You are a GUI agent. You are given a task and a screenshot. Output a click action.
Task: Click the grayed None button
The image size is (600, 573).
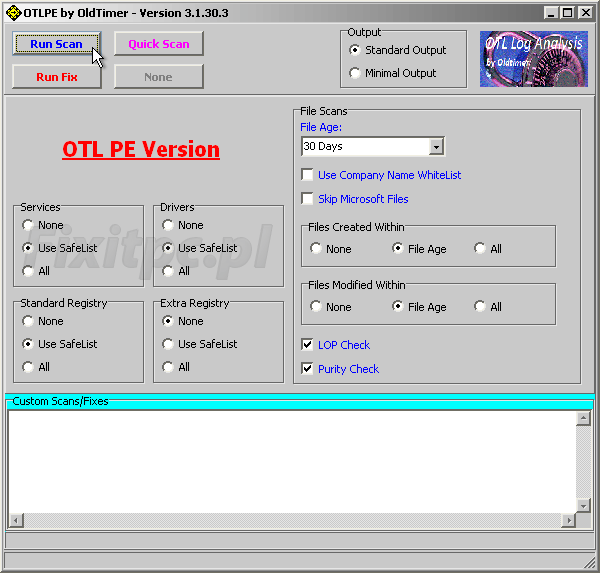158,77
